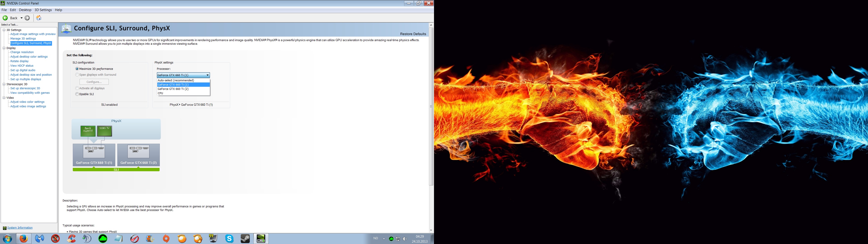This screenshot has width=868, height=244.
Task: Choose GeForce GTX 660 Ti (1) list option
Action: 183,84
